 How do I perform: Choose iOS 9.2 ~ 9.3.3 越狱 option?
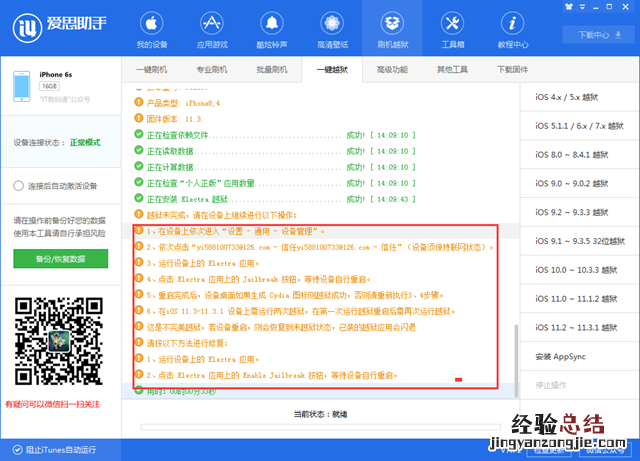click(580, 212)
